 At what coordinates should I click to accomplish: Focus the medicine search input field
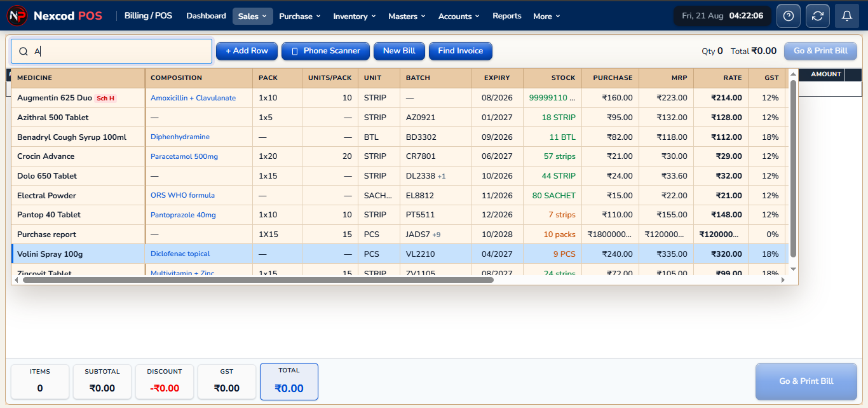(111, 51)
